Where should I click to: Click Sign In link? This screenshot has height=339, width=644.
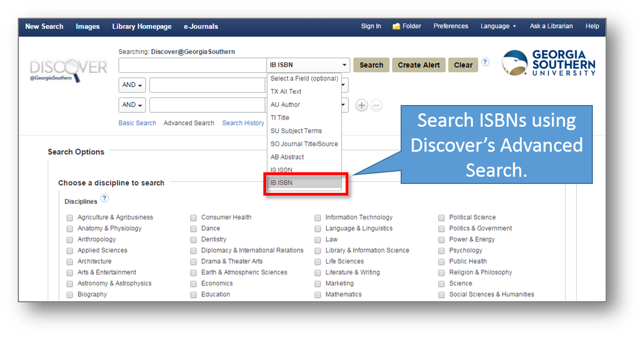pos(371,26)
